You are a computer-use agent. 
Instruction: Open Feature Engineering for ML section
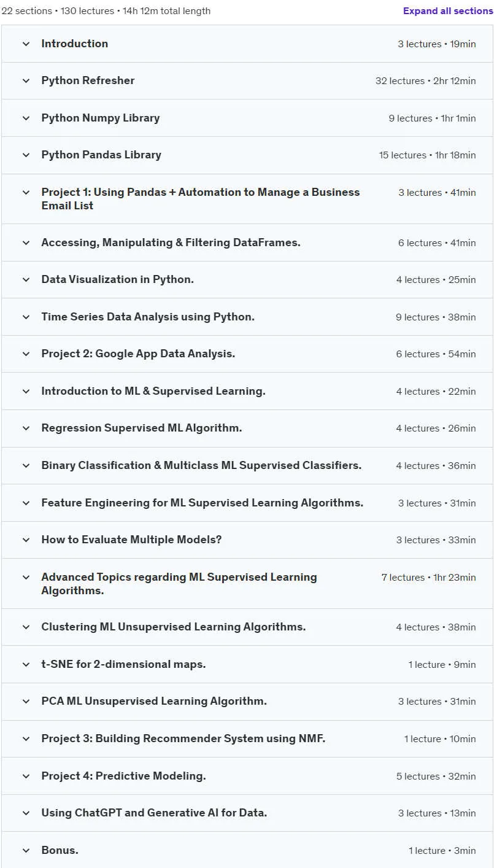[247, 503]
